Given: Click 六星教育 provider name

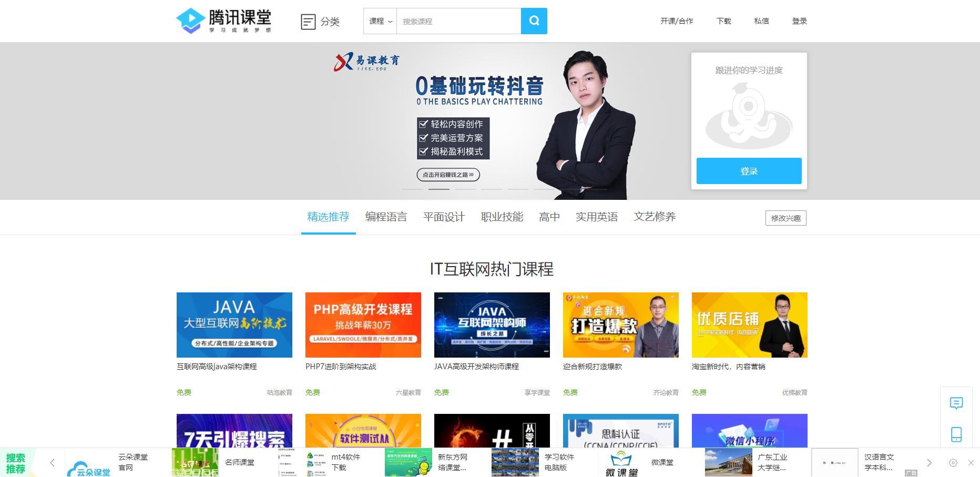Looking at the screenshot, I should click(409, 392).
